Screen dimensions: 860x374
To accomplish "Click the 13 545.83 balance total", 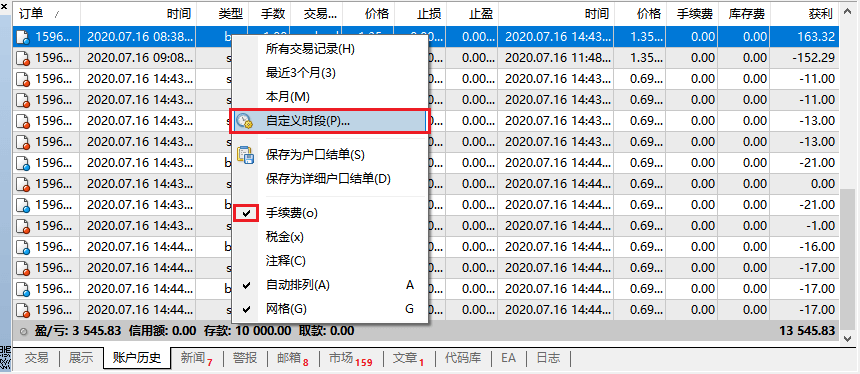I will [x=807, y=331].
